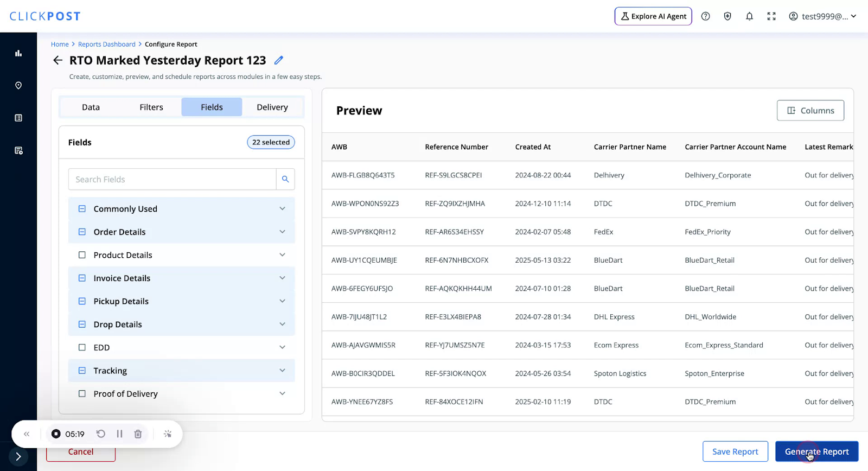The height and width of the screenshot is (471, 868).
Task: Expand the EDD group chevron
Action: 282,347
